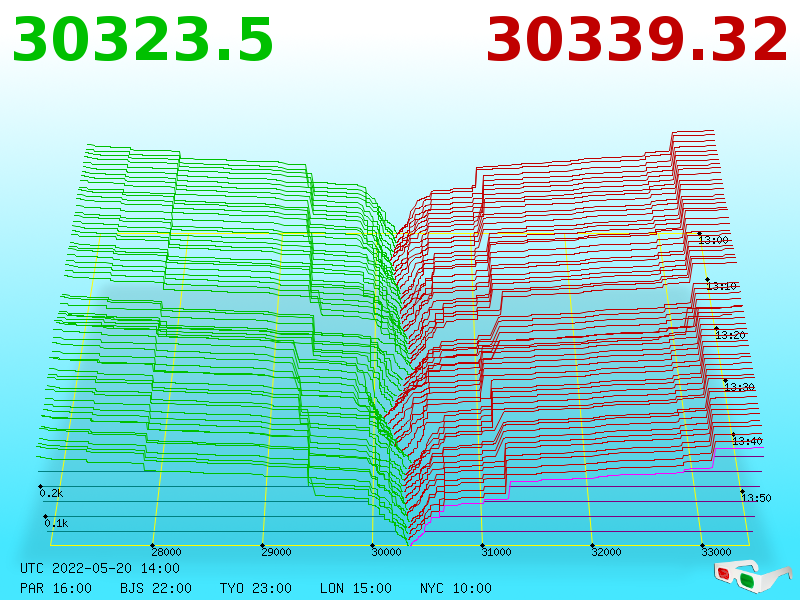
Task: Click the TYO 23:00 city time
Action: 256,588
